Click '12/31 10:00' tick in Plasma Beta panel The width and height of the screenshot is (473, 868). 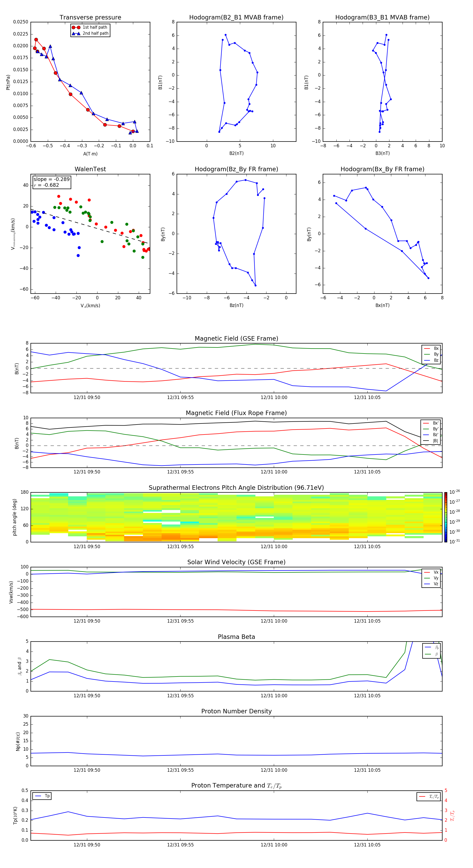[274, 695]
